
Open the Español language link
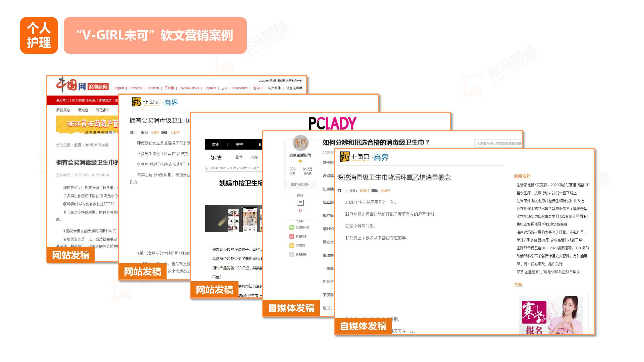click(210, 88)
